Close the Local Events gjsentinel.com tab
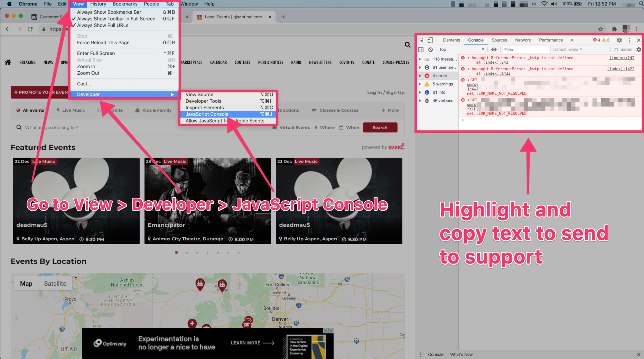644x359 pixels. pos(270,17)
